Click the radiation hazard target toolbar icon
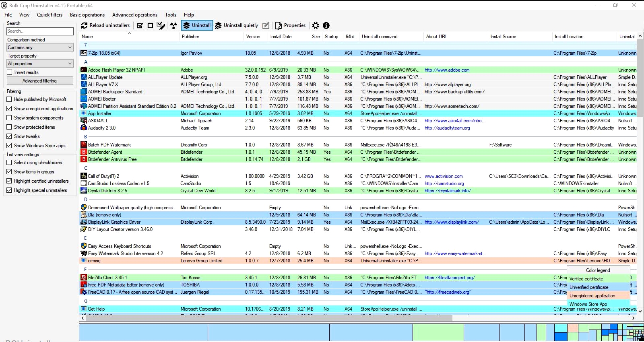The width and height of the screenshot is (644, 342). (173, 25)
